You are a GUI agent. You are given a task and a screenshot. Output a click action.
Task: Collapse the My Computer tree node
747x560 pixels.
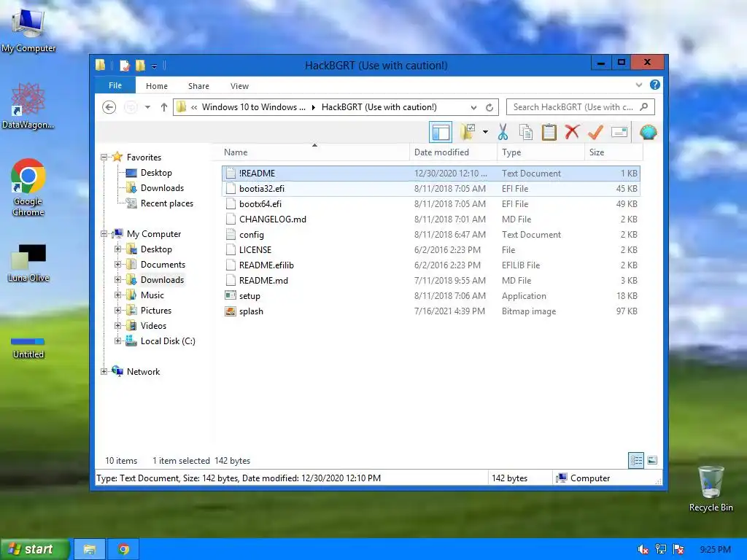(104, 234)
